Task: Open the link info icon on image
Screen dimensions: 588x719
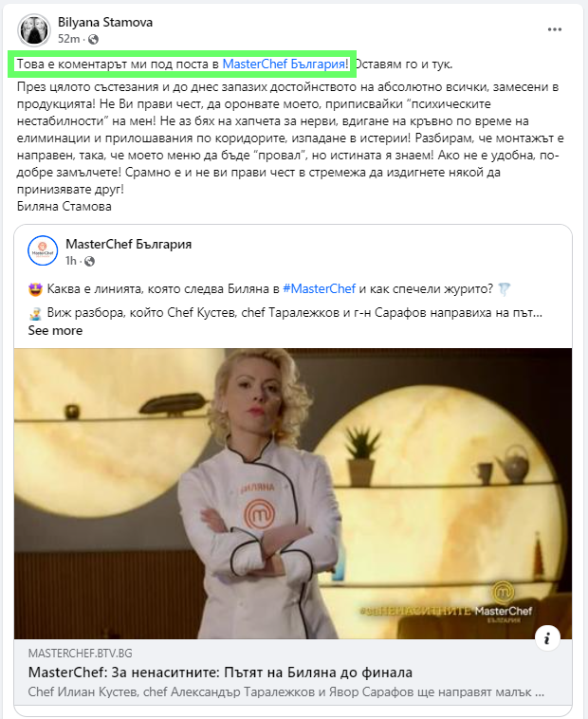Action: [x=547, y=637]
